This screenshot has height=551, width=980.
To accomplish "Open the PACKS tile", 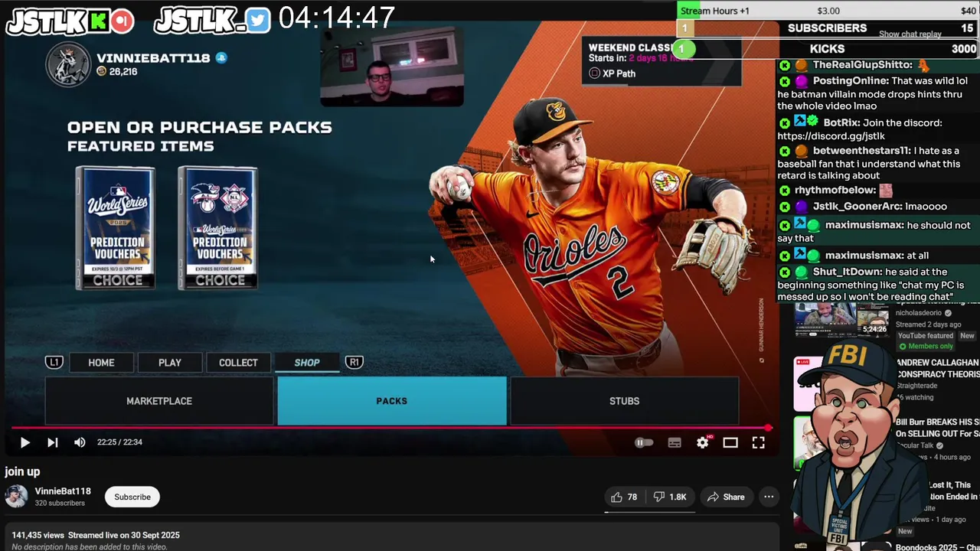I will (x=392, y=401).
